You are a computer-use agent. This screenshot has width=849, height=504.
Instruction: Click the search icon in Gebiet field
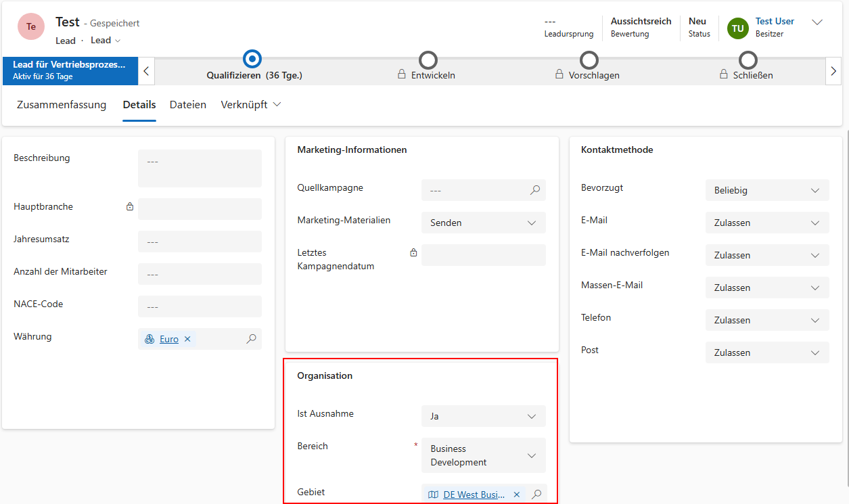coord(536,495)
